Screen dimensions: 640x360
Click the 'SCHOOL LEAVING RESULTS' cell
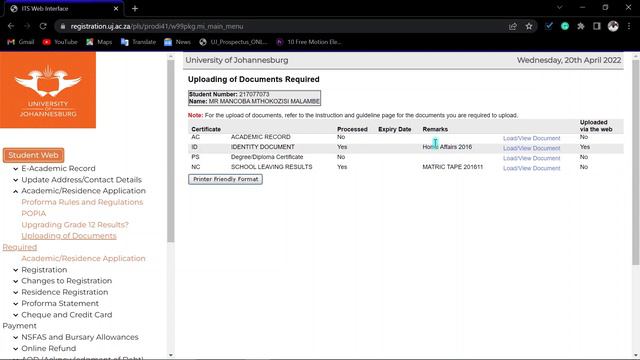click(271, 167)
